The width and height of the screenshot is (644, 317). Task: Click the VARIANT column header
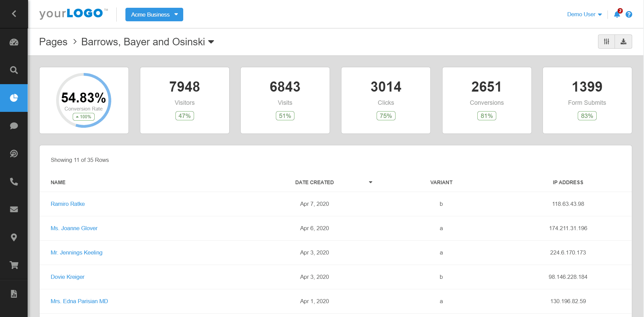[441, 182]
